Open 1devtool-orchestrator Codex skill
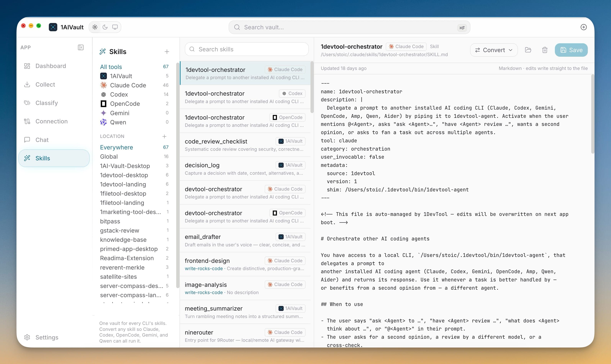Viewport: 611px width, 364px height. pos(245,97)
